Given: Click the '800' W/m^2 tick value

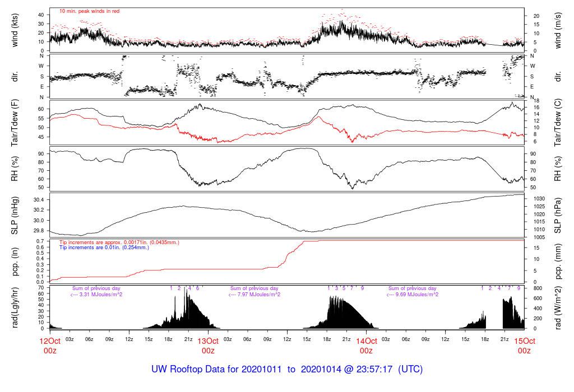Looking at the screenshot, I should [x=538, y=288].
